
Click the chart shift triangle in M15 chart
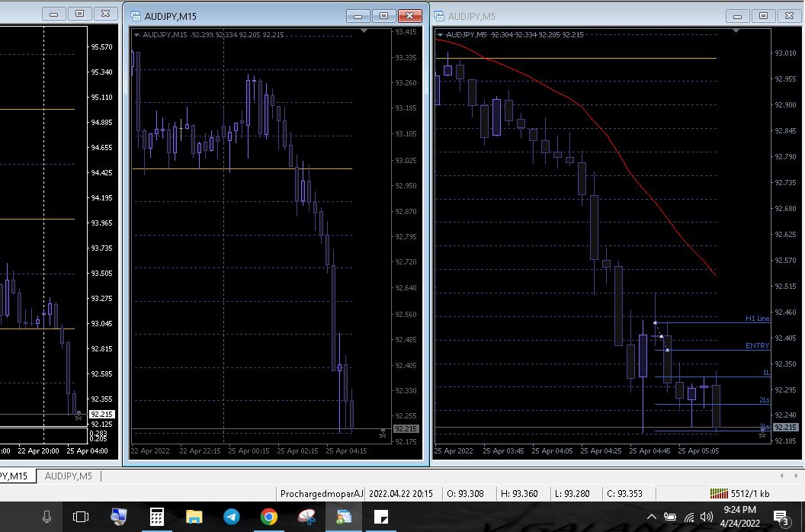coord(364,31)
